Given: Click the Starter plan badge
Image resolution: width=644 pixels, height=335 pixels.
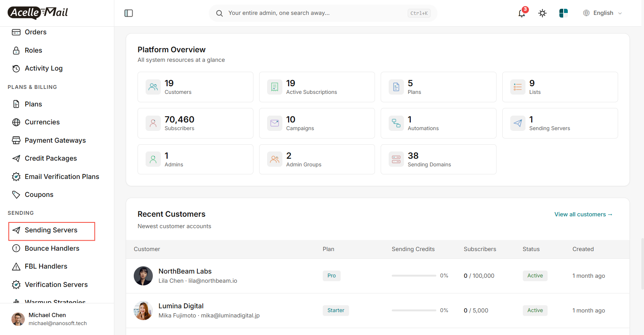Looking at the screenshot, I should click(336, 311).
